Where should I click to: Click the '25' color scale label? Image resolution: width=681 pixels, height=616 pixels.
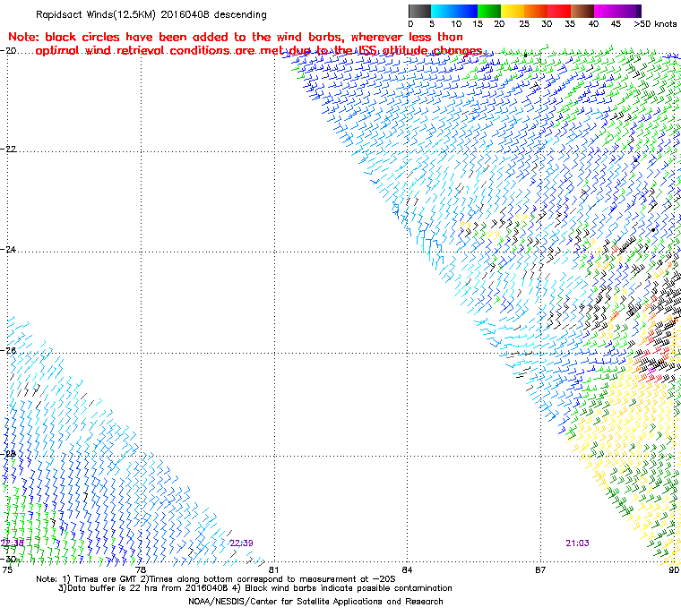coord(524,24)
